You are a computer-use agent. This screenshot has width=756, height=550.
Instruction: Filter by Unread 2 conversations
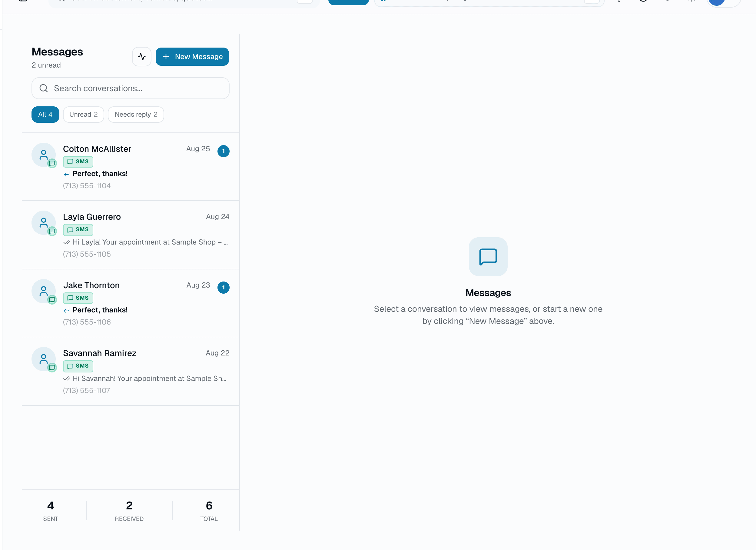[83, 115]
